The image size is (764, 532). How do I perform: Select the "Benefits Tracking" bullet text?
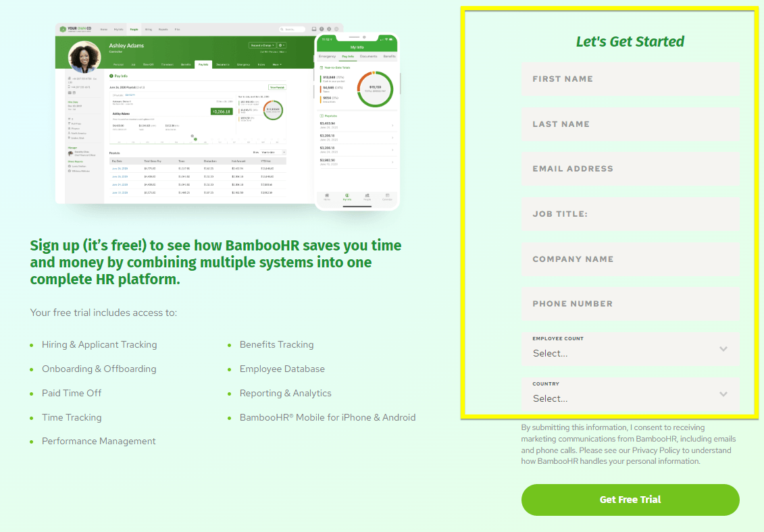point(276,344)
